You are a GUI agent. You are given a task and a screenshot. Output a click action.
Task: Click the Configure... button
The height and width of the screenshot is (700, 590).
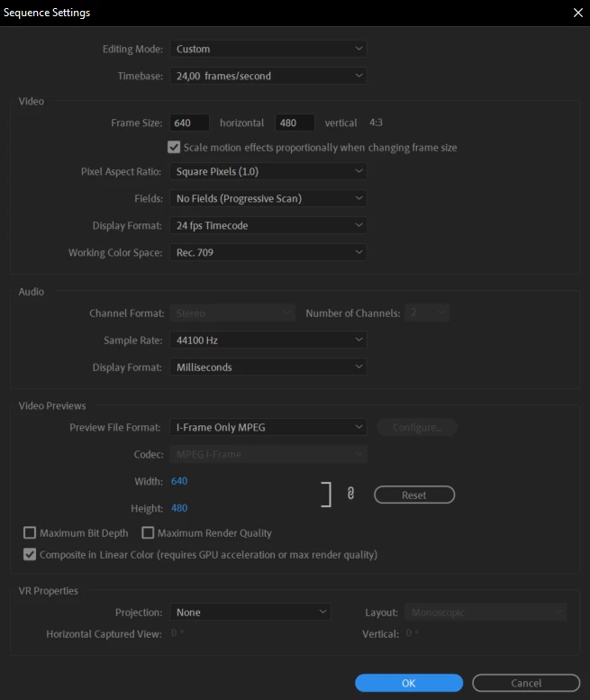(417, 427)
